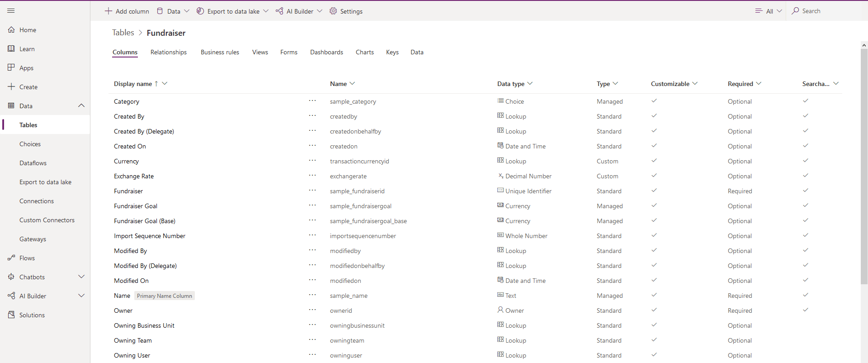Expand the Chatbots sidebar section

coord(81,277)
